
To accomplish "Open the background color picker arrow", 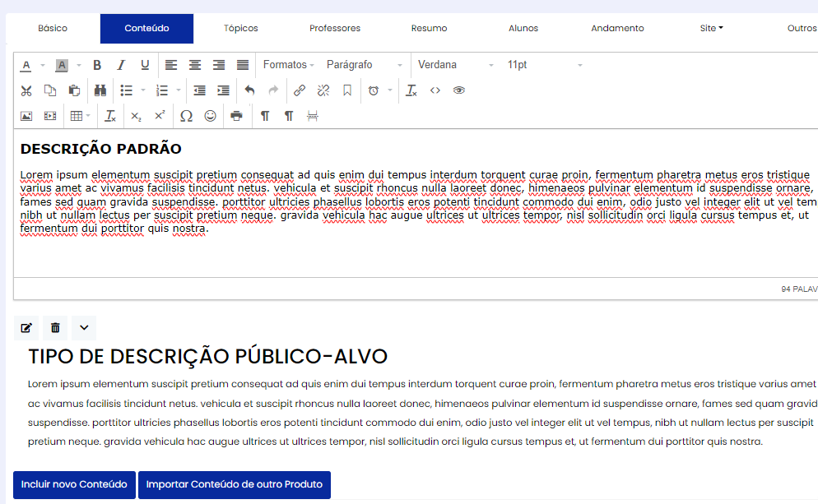I will click(79, 65).
